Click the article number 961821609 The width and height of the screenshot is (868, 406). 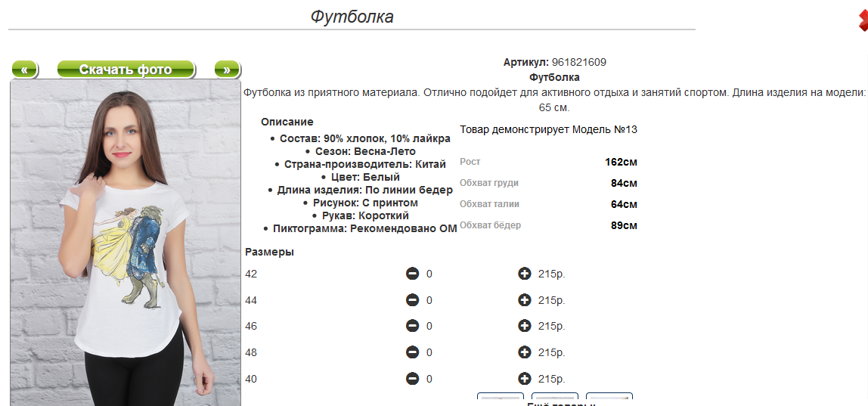[579, 63]
